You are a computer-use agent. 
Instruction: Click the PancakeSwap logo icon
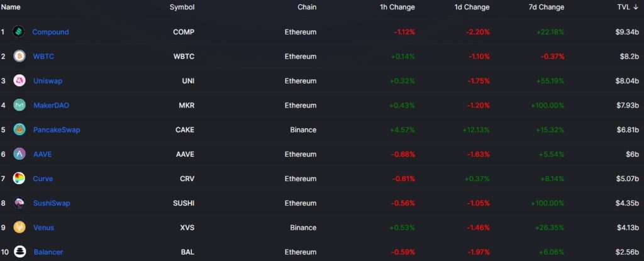[x=19, y=130]
